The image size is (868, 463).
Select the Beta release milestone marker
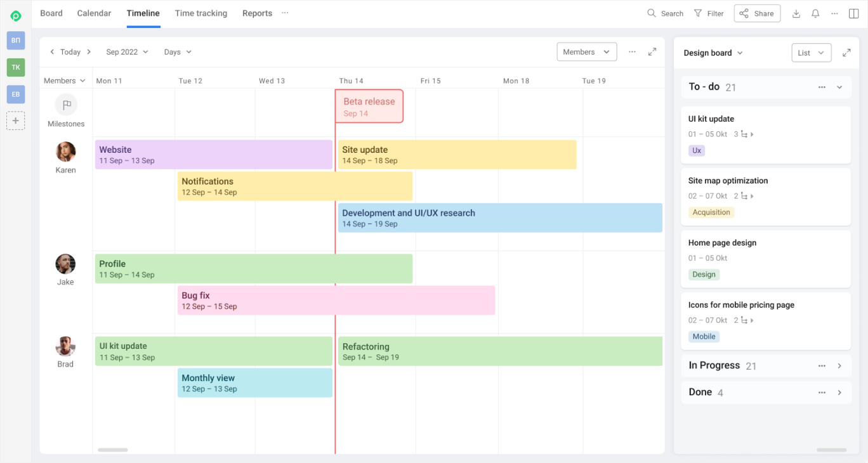point(369,107)
